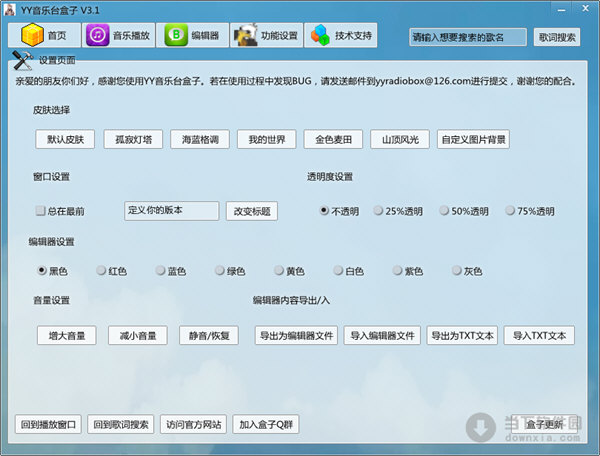This screenshot has width=600, height=456.
Task: Toggle mute with 静音/恢复
Action: (x=209, y=335)
